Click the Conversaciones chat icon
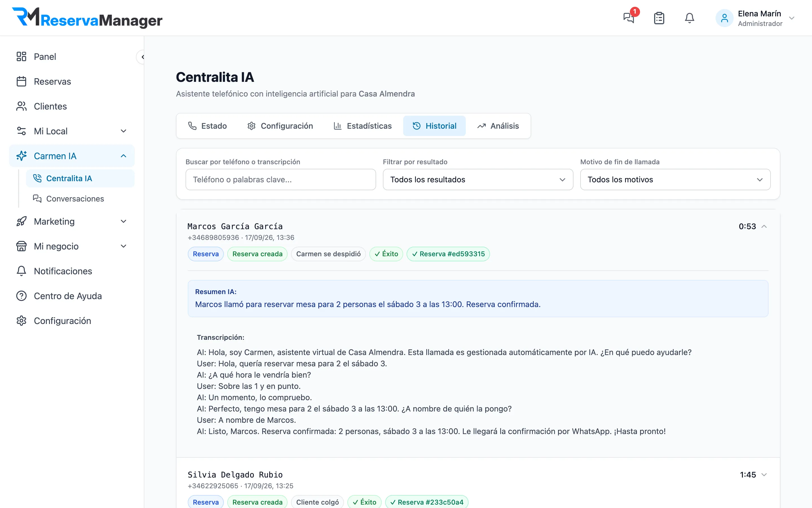Screen dimensions: 812x508 point(37,199)
